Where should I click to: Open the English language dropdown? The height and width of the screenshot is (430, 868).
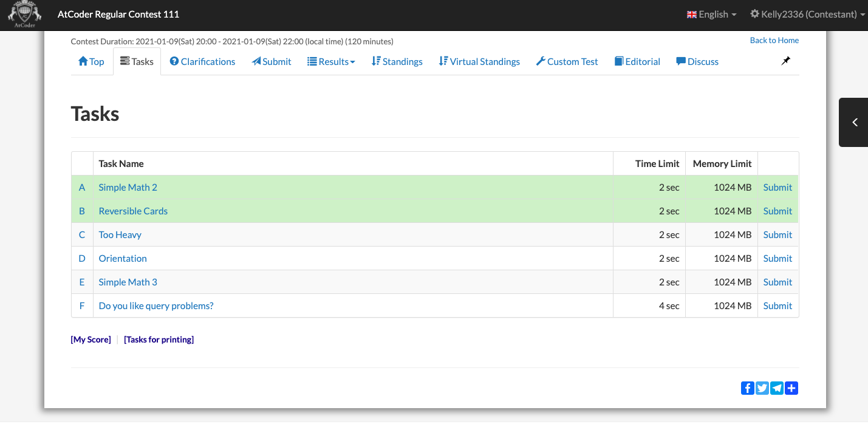click(711, 14)
